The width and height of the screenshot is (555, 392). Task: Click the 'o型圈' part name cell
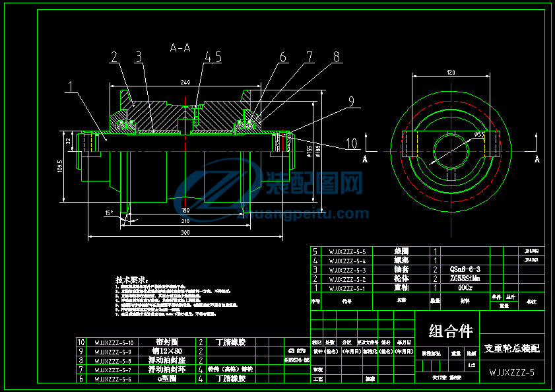pyautogui.click(x=167, y=379)
